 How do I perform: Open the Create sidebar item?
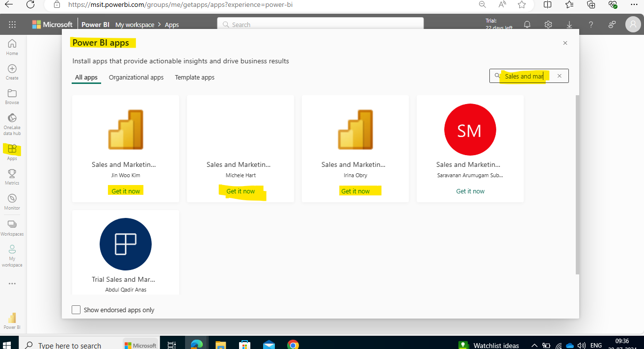(12, 72)
